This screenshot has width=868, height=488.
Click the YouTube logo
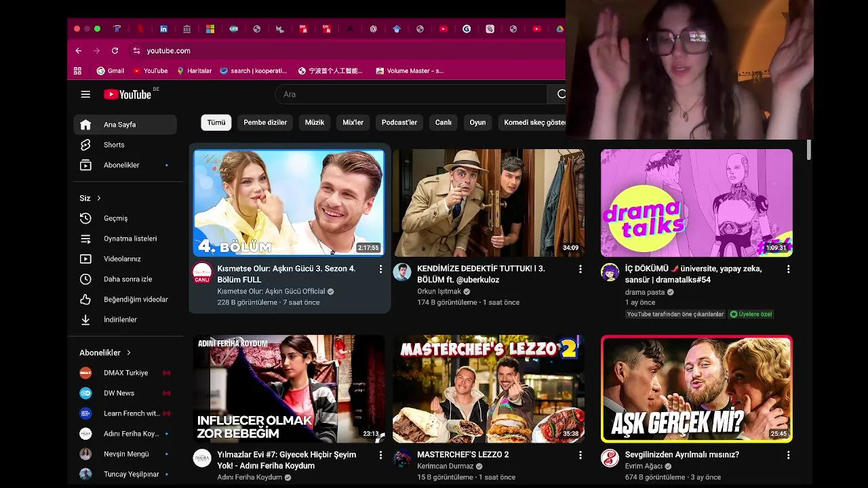tap(127, 94)
